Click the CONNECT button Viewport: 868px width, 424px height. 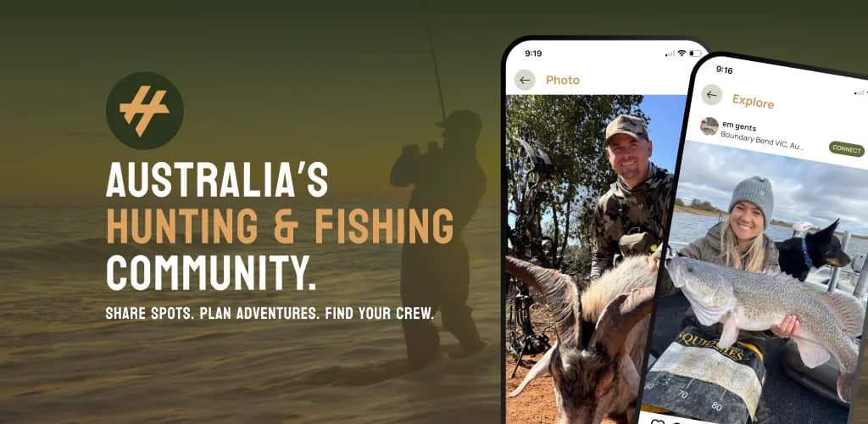tap(847, 149)
